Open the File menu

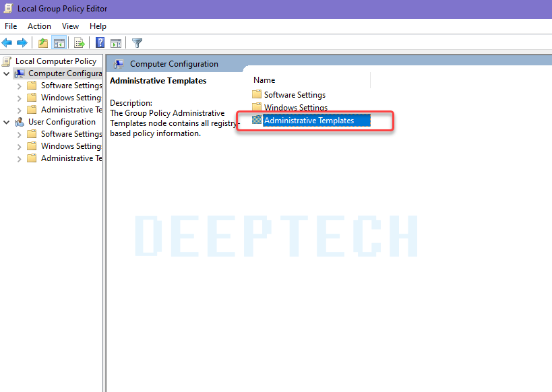pyautogui.click(x=11, y=26)
